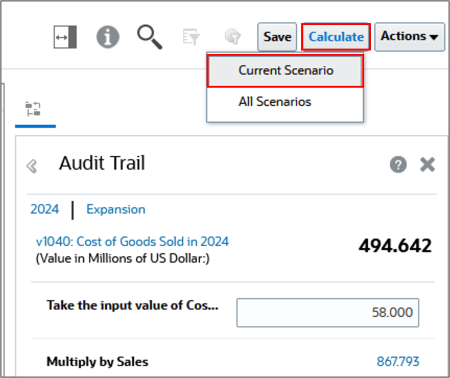Click the grayed-out filter list icon

point(191,37)
